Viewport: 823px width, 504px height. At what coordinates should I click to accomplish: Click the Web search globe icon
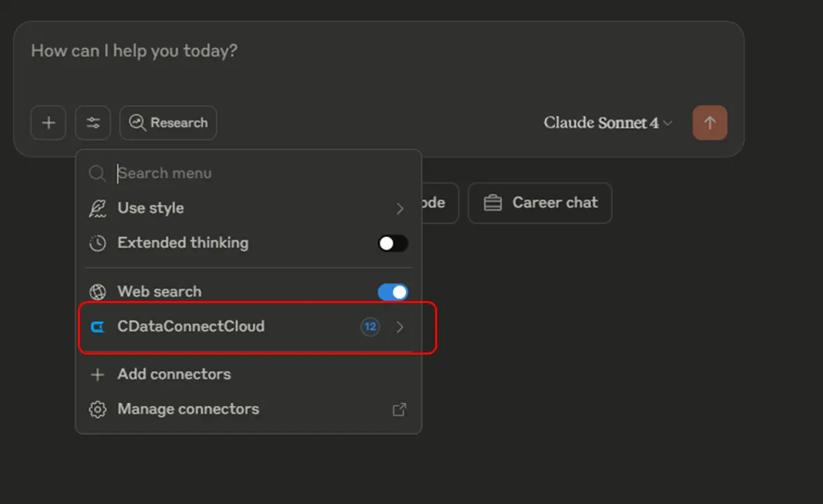pyautogui.click(x=98, y=292)
